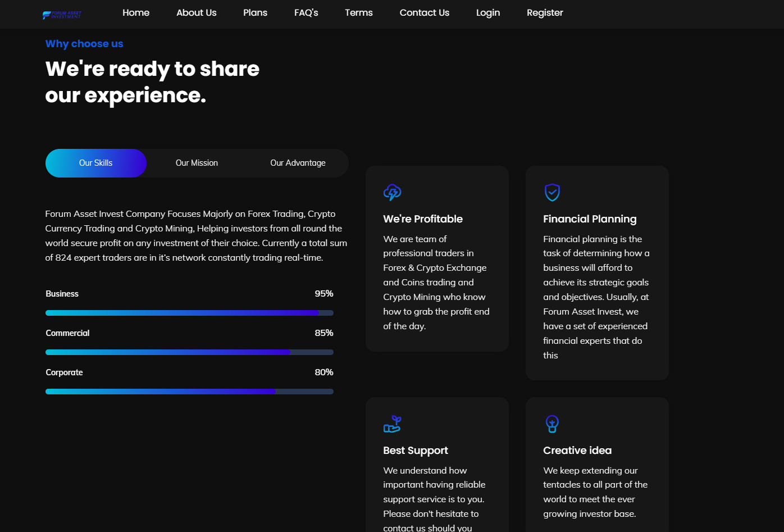Click the hand plant icon above Best Support
Image resolution: width=784 pixels, height=532 pixels.
pyautogui.click(x=392, y=424)
